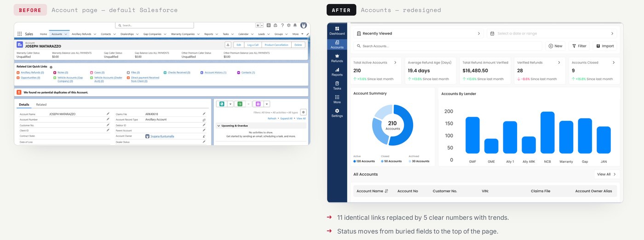
Task: Open the Salesforce App Launcher grid icon
Action: pos(19,34)
